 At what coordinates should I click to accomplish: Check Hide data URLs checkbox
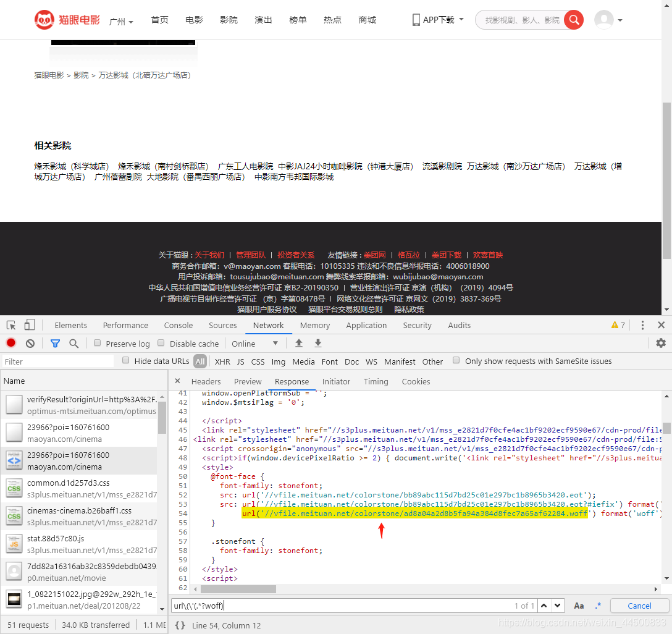(x=125, y=360)
